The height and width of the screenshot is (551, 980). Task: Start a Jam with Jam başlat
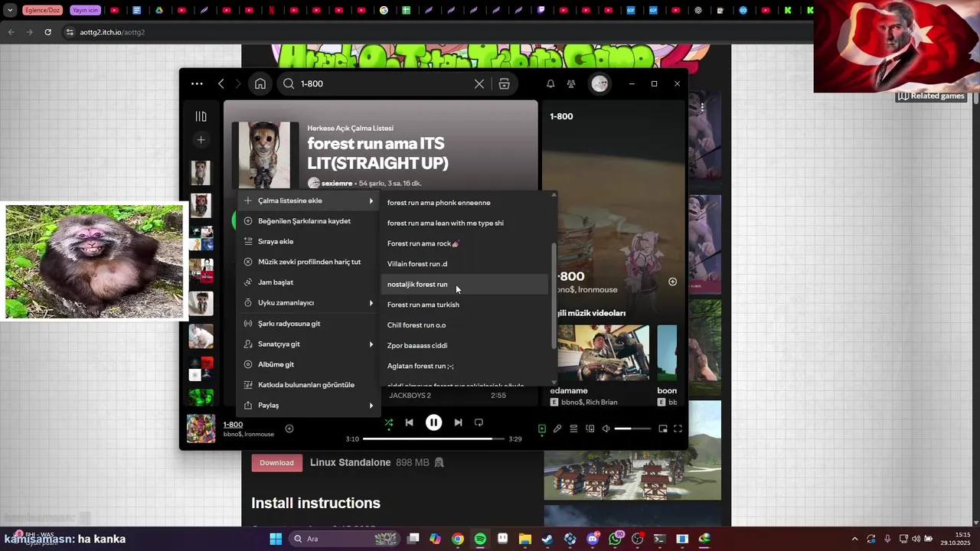tap(310, 282)
